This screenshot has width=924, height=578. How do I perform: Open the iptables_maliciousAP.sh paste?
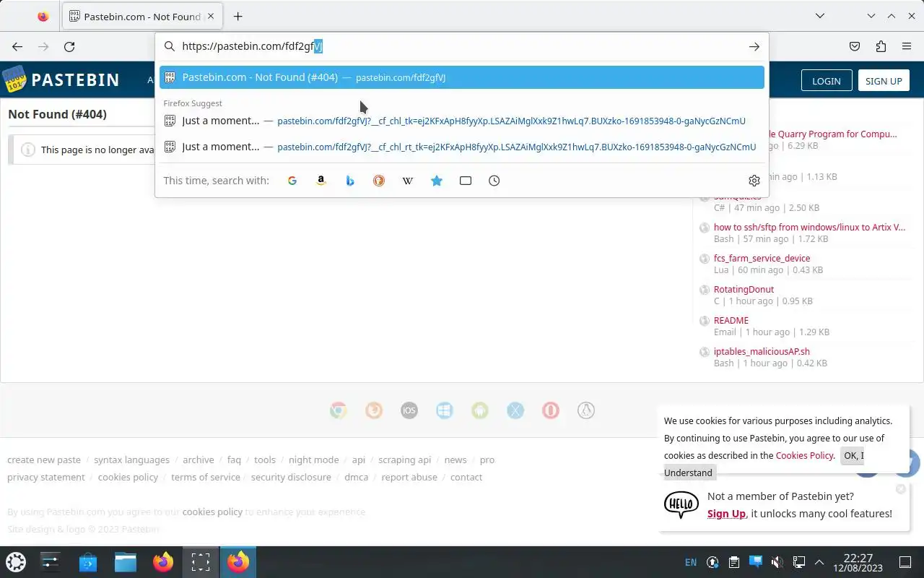click(762, 351)
